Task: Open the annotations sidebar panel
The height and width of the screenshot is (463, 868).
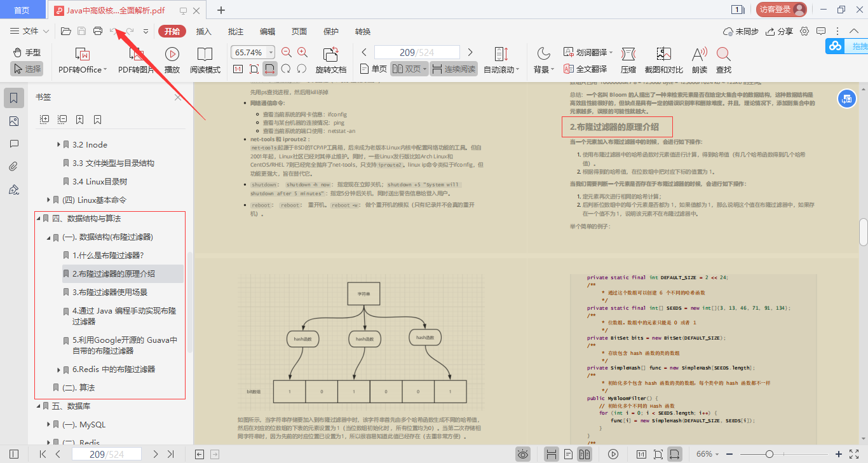Action: coord(14,144)
